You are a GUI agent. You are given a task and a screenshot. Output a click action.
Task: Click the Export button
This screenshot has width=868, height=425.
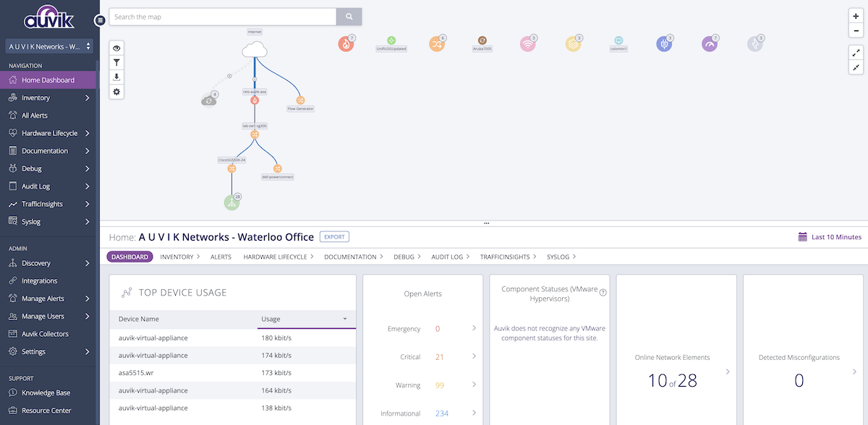tap(333, 236)
